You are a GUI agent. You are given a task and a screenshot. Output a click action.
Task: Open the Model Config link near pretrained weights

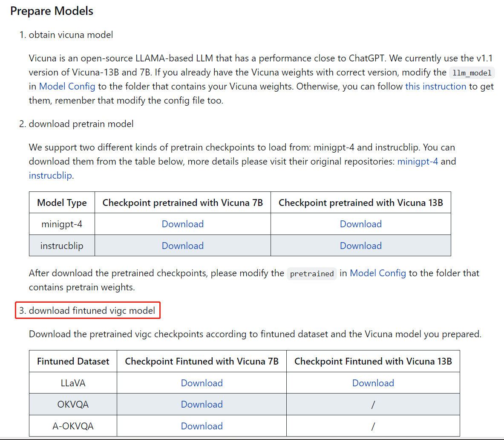tap(378, 273)
